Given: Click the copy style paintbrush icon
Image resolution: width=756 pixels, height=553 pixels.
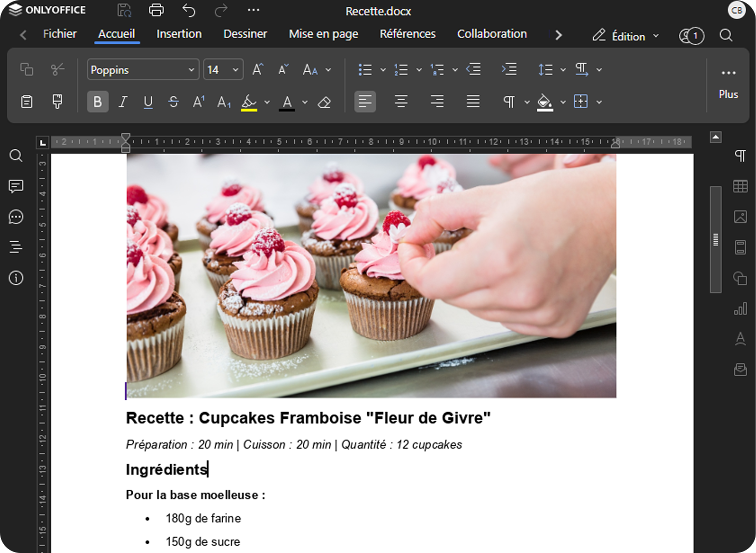Looking at the screenshot, I should [x=57, y=102].
